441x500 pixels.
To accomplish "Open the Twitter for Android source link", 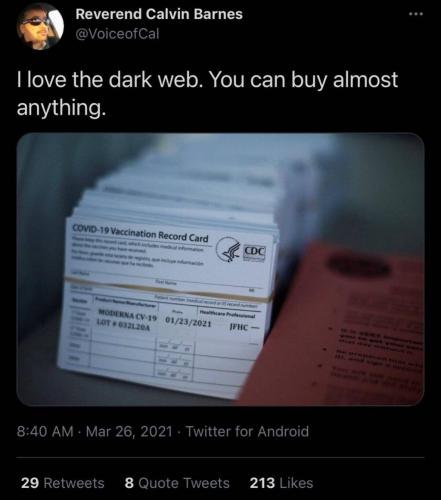I will (247, 432).
